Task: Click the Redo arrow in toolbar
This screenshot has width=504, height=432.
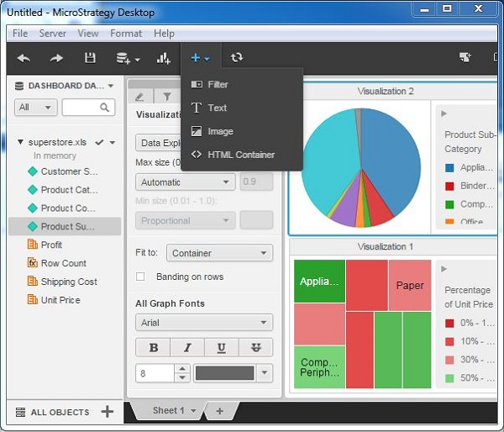Action: [x=56, y=58]
